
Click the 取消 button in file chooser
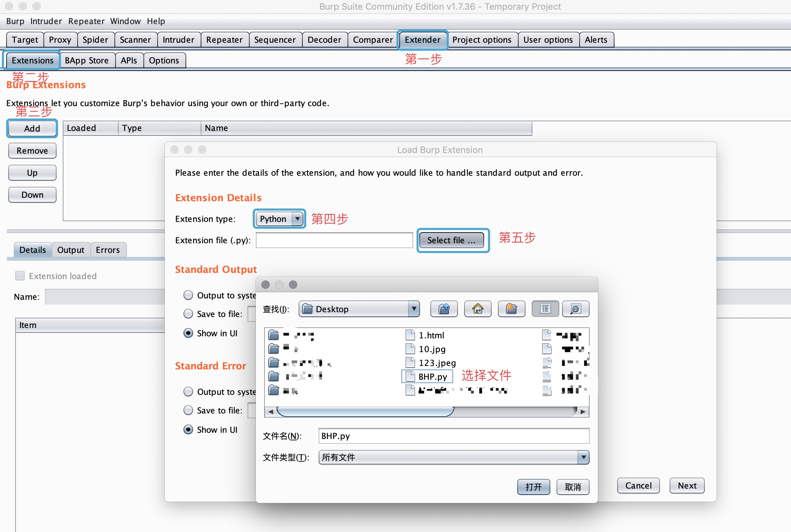coord(573,487)
